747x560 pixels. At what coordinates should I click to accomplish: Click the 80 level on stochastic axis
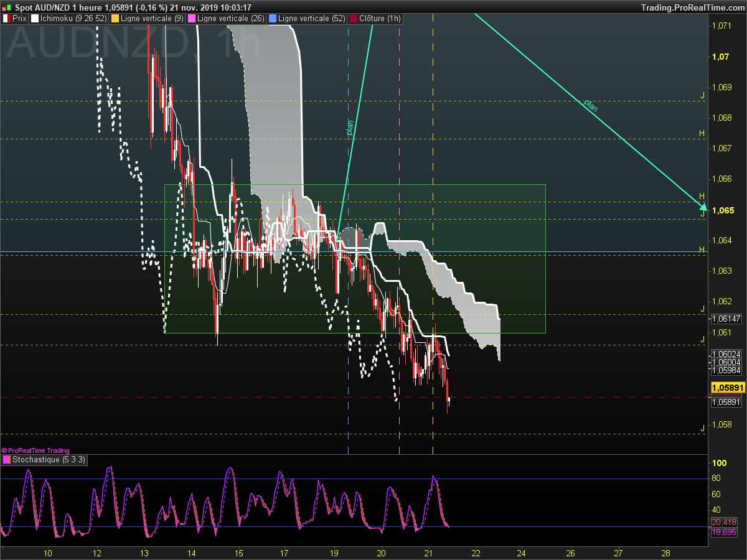tap(716, 478)
